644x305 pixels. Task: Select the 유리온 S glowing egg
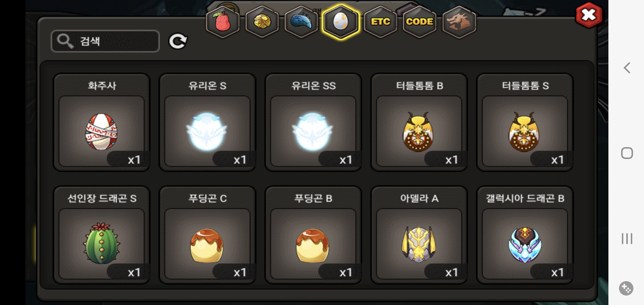207,122
